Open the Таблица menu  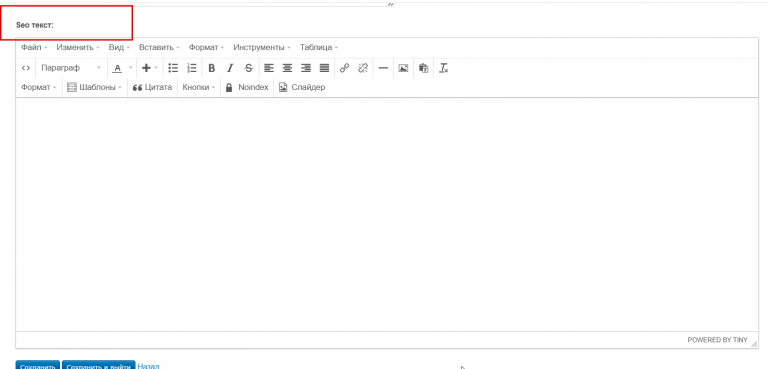[319, 48]
